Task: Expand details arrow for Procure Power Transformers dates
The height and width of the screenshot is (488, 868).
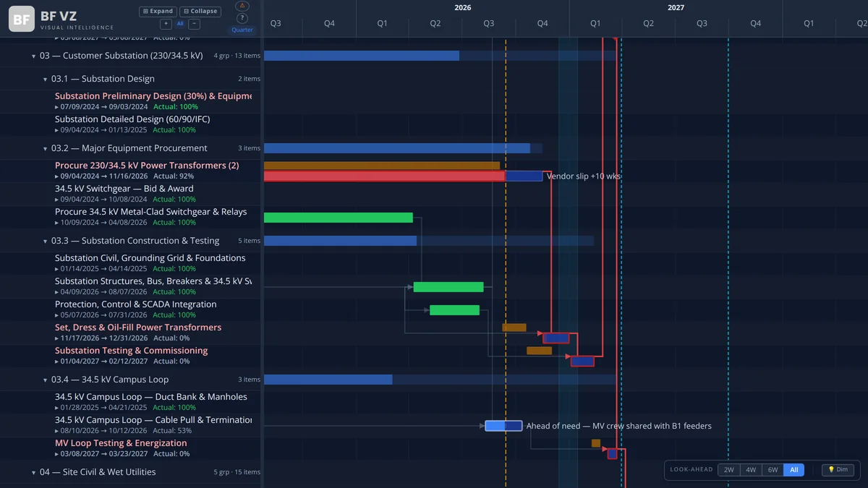Action: pos(57,176)
